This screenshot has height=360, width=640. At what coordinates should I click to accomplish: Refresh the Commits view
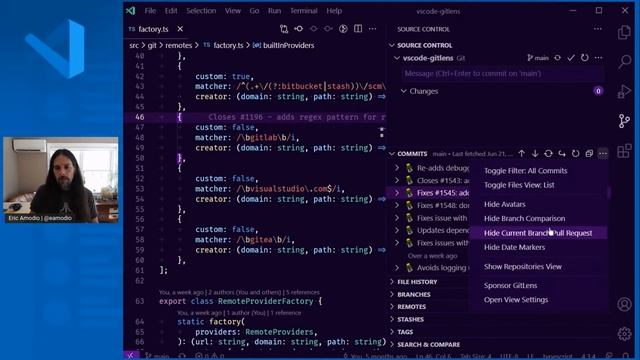coord(576,154)
